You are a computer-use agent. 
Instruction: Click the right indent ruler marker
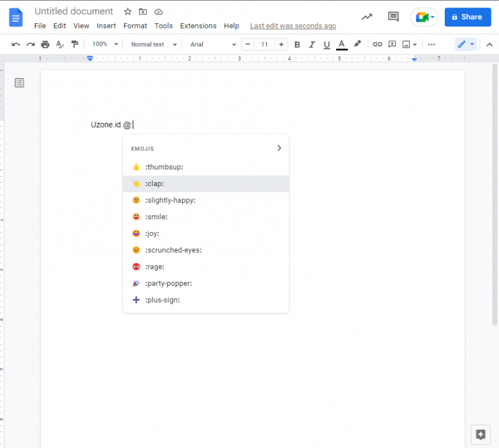414,59
